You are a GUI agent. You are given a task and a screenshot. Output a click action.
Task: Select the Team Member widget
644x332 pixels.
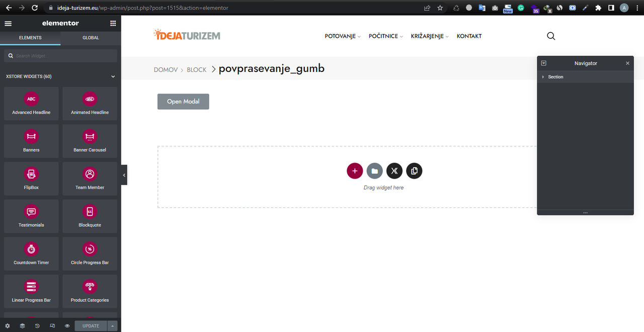click(90, 179)
